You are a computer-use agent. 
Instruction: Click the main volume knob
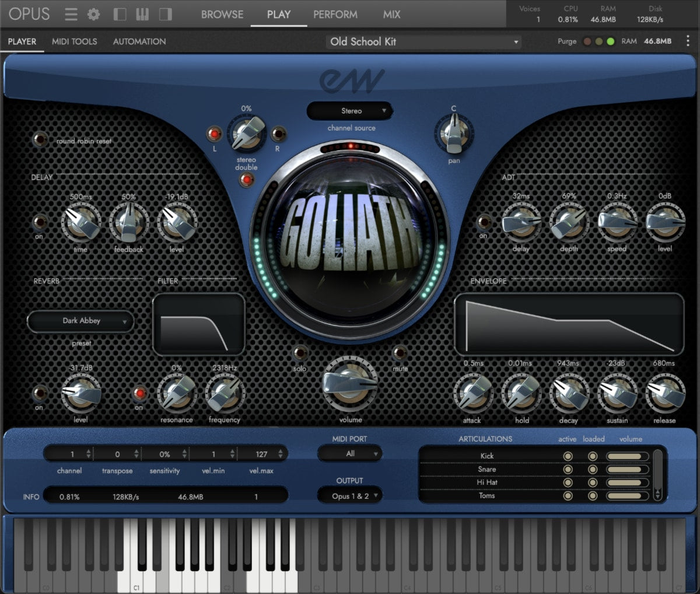pos(350,385)
